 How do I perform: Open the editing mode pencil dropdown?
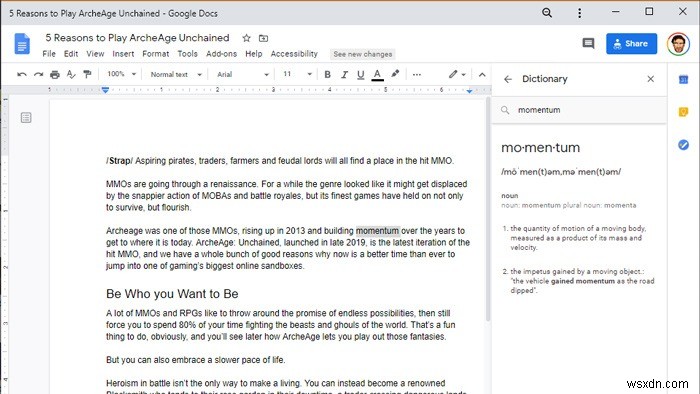457,74
